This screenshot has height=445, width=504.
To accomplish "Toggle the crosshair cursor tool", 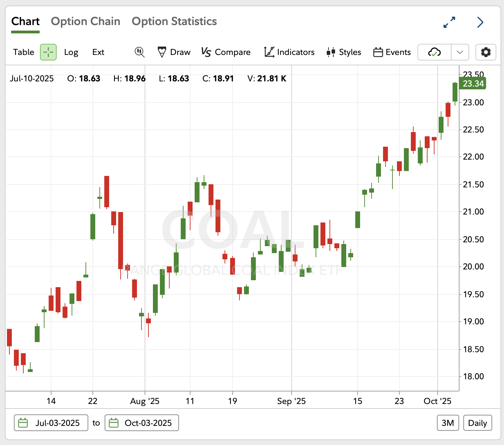I will pyautogui.click(x=48, y=52).
